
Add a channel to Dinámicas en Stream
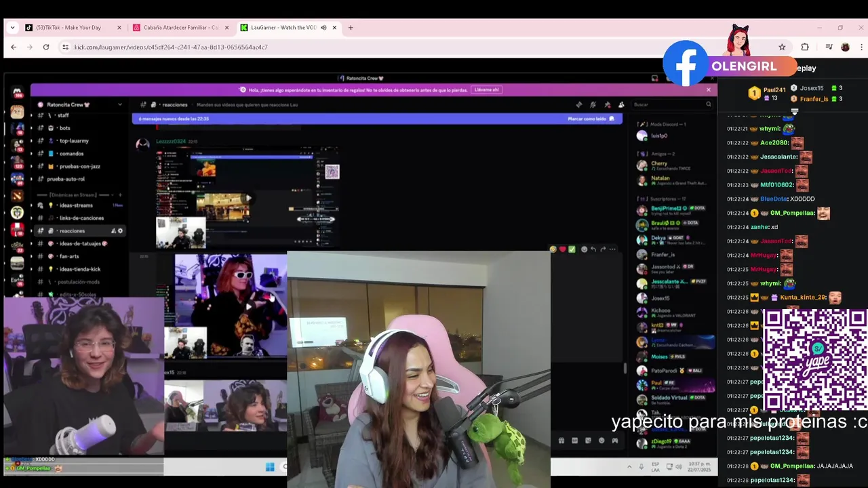point(119,195)
